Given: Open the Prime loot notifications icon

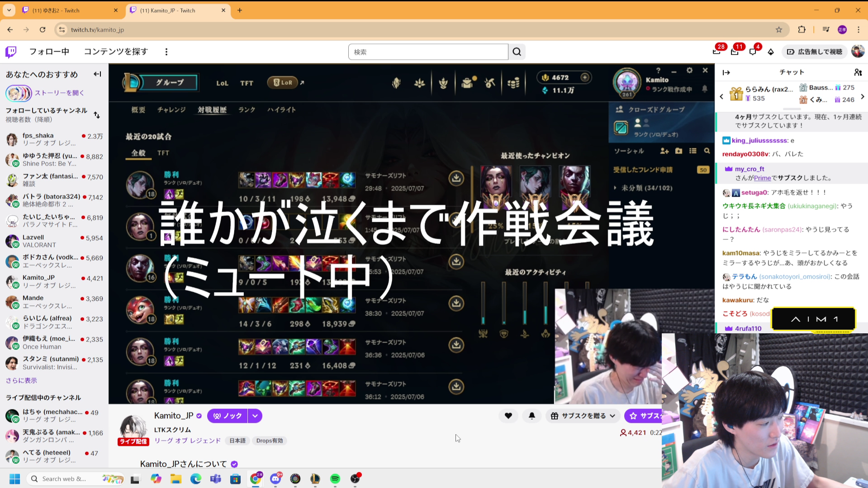Looking at the screenshot, I should (x=716, y=52).
